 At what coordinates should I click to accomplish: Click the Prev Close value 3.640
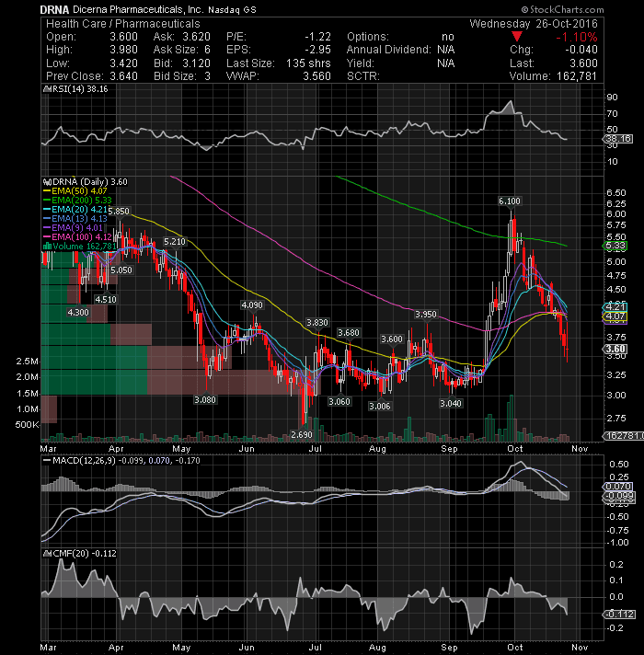click(x=123, y=76)
